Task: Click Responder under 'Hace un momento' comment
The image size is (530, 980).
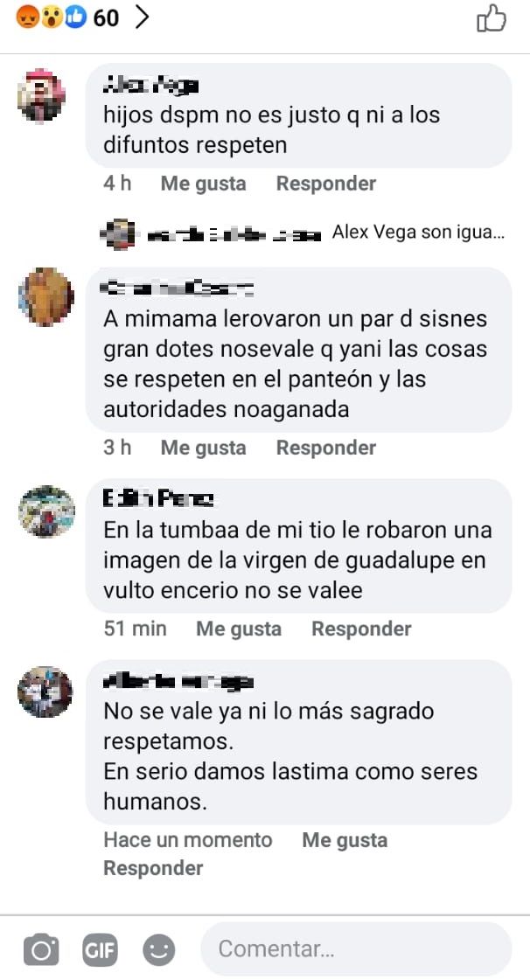Action: (153, 867)
